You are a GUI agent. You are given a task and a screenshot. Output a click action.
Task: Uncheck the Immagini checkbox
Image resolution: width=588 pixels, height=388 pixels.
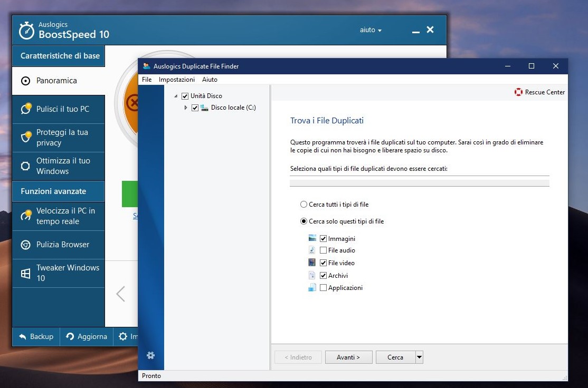point(323,239)
